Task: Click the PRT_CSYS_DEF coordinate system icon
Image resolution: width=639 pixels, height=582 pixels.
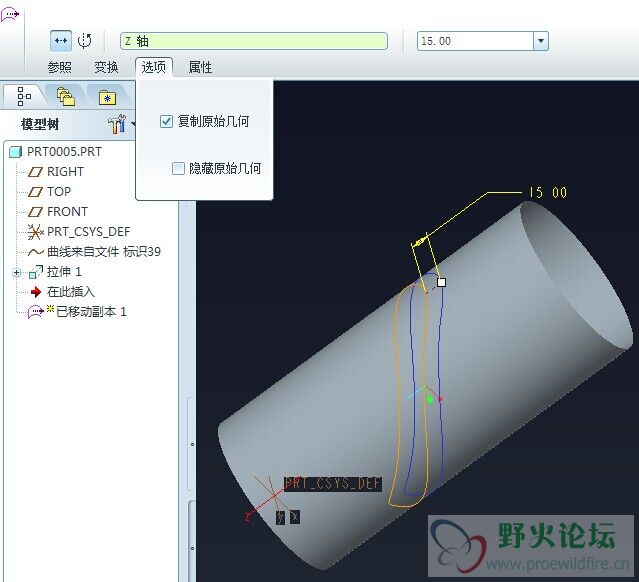Action: pos(35,232)
